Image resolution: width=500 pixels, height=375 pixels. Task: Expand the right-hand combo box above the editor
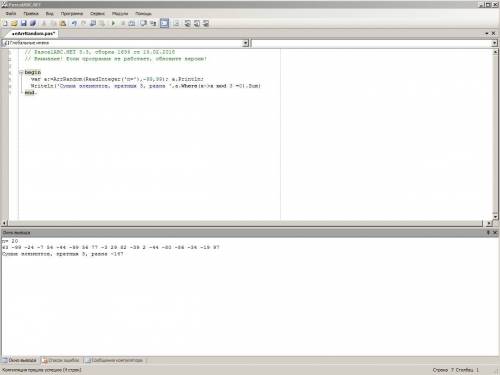[x=494, y=43]
